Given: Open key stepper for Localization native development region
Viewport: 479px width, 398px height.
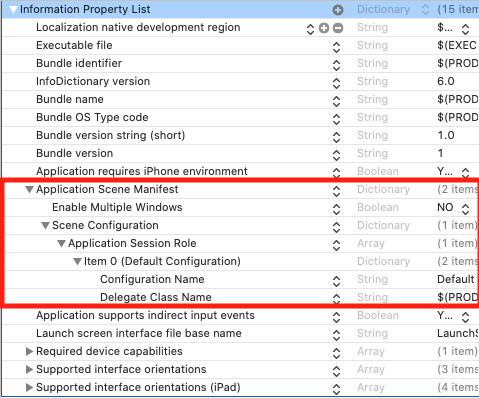Looking at the screenshot, I should [x=310, y=29].
